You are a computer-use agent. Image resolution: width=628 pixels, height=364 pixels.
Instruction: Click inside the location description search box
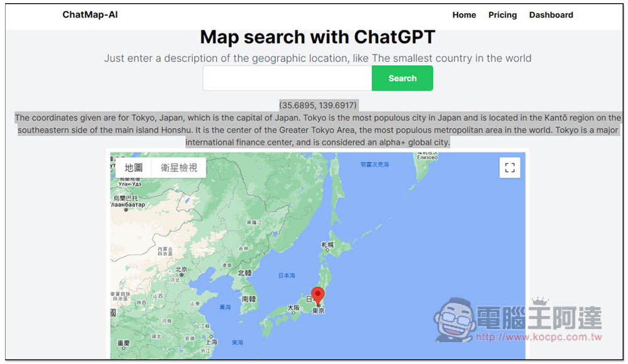286,78
